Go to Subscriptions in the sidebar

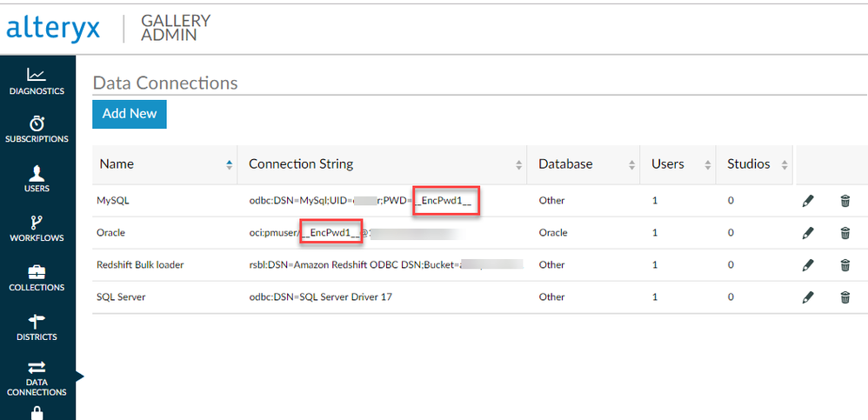click(x=37, y=130)
